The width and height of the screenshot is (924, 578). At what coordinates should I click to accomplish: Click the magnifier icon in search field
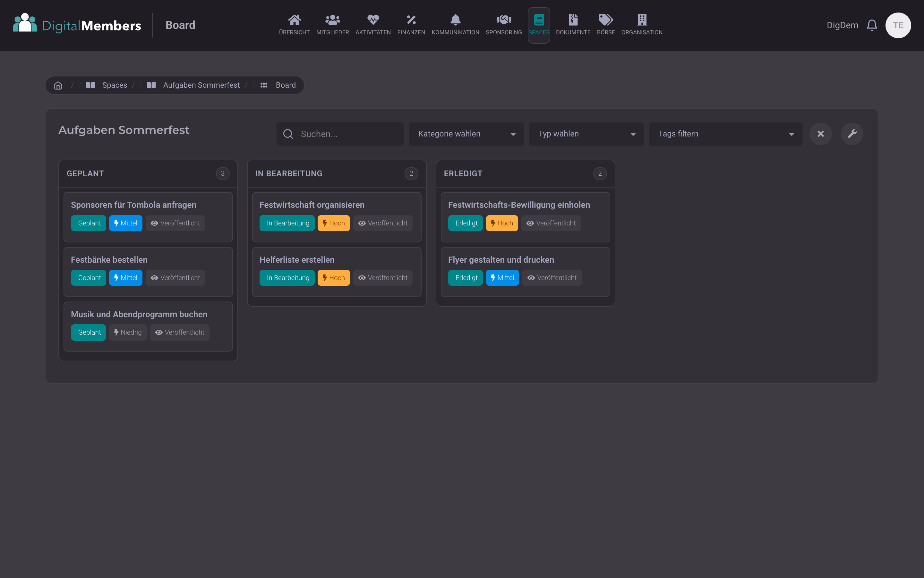click(288, 134)
